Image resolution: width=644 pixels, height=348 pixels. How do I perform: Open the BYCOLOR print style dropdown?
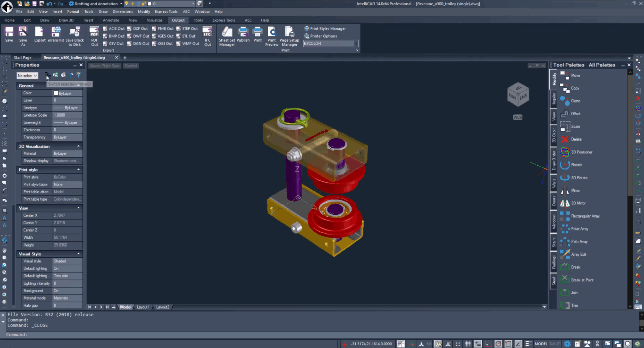[x=356, y=43]
